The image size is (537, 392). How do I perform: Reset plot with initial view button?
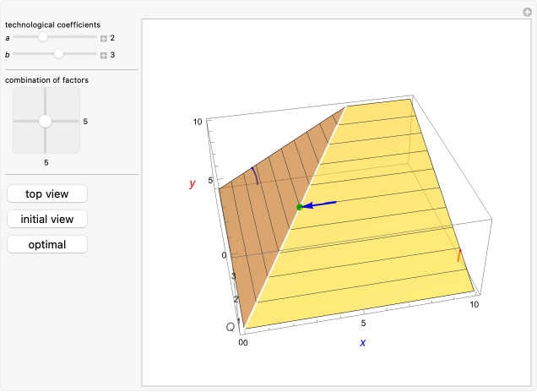click(x=46, y=219)
